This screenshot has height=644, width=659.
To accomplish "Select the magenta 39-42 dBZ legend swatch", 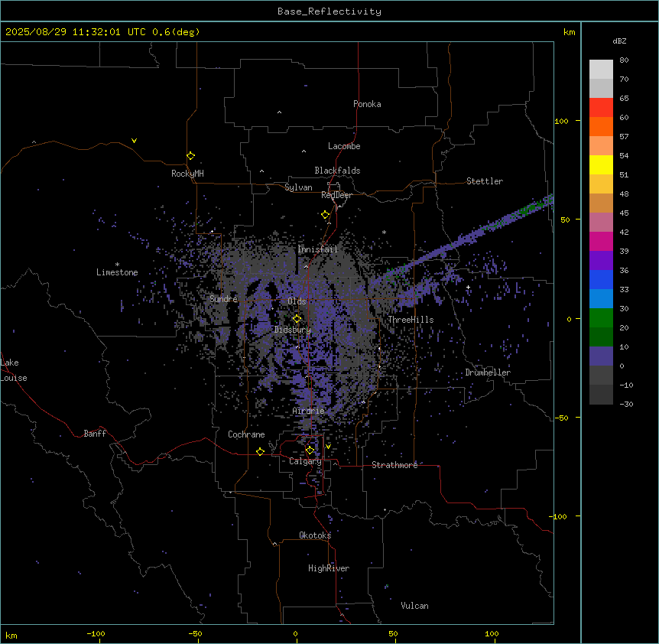I will (601, 241).
